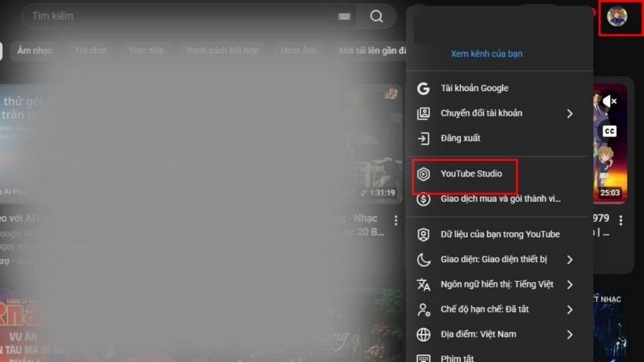The width and height of the screenshot is (644, 362).
Task: Click Xem kênh của bạn link
Action: coord(486,54)
